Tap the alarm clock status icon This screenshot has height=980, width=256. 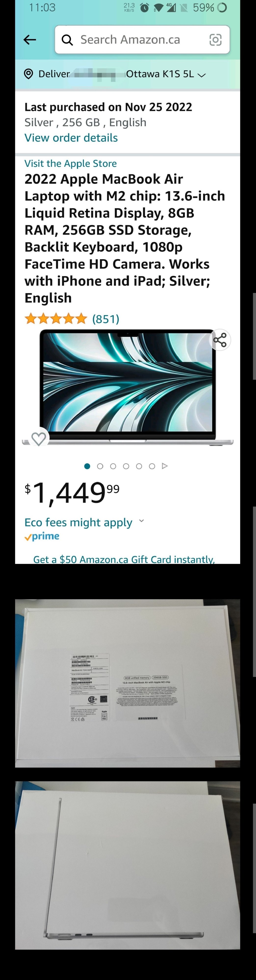(144, 8)
